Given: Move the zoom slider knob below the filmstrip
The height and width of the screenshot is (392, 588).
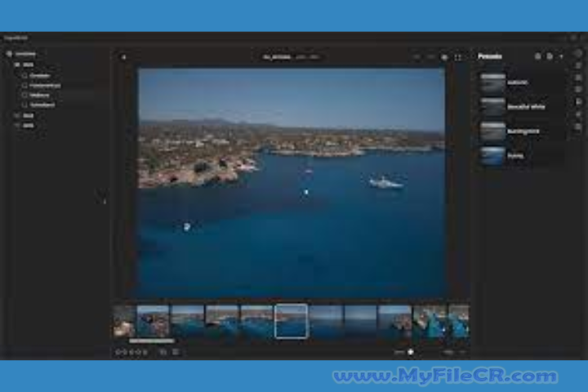Looking at the screenshot, I should click(411, 352).
